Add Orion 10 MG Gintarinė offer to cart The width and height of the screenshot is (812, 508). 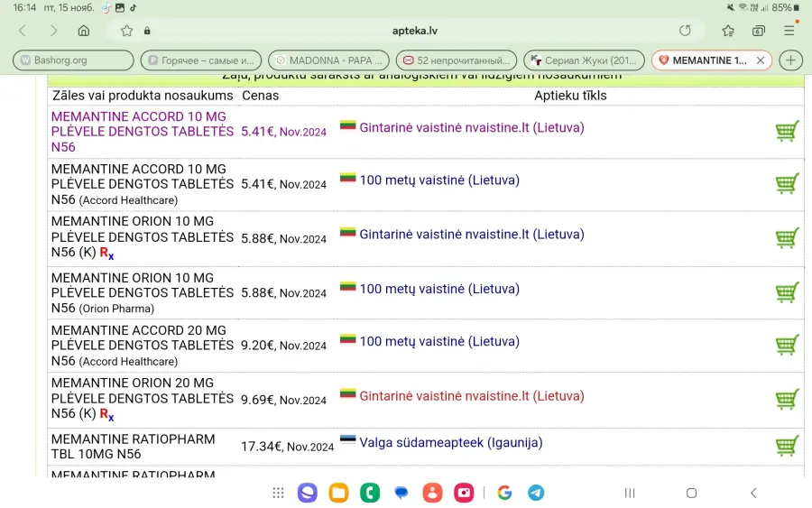[787, 237]
